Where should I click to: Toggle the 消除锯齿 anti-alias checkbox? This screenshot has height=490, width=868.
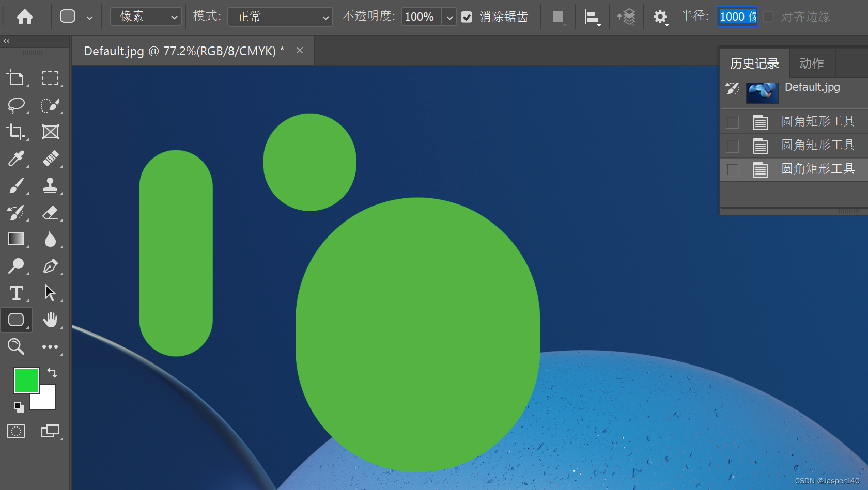point(467,17)
